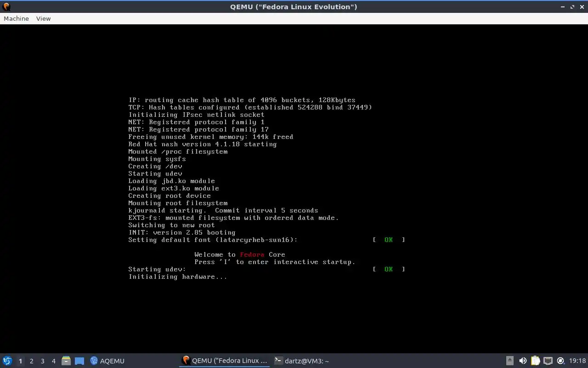The image size is (588, 368).
Task: Click the 'Switching to new root' line
Action: [171, 225]
